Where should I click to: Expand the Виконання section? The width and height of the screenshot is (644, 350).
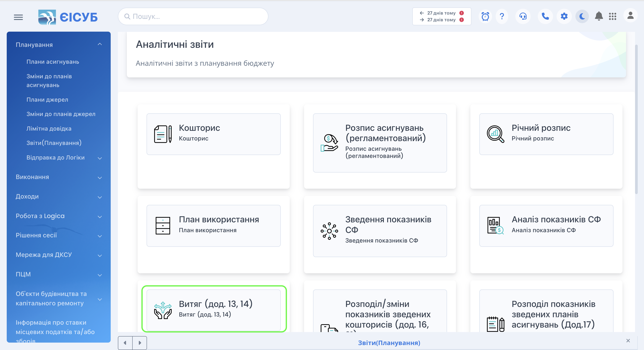[x=100, y=177]
